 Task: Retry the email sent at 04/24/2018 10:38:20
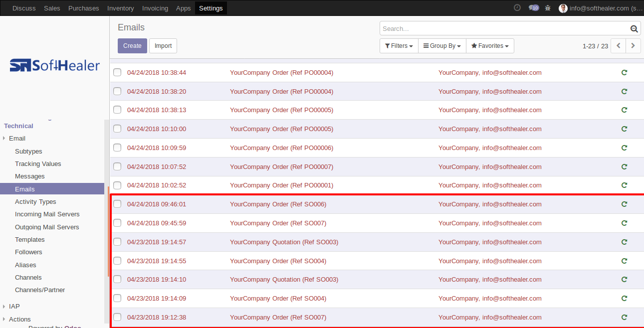click(624, 92)
